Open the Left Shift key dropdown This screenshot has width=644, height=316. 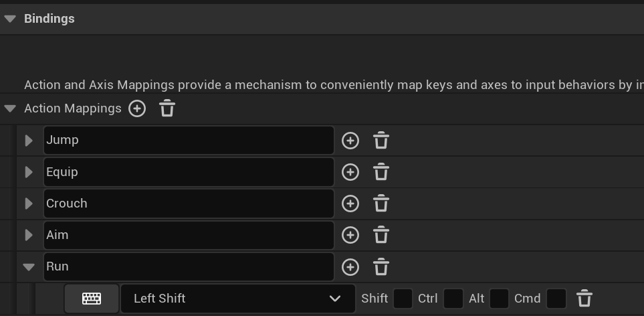(x=237, y=299)
